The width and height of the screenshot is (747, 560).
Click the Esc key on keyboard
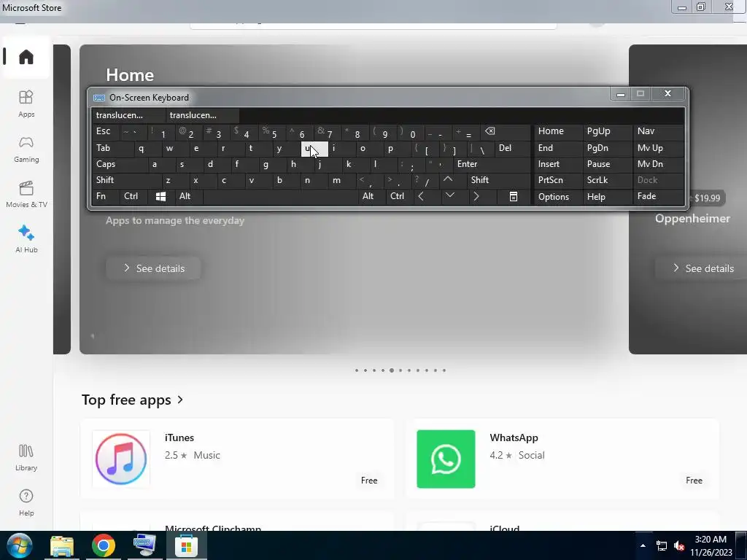(x=106, y=132)
